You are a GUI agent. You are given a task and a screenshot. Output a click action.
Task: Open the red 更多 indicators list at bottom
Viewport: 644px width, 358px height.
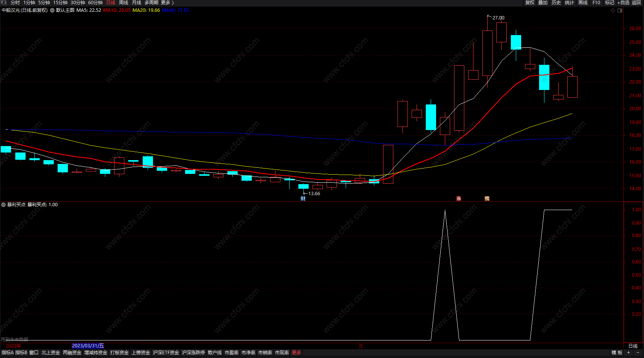(x=296, y=353)
